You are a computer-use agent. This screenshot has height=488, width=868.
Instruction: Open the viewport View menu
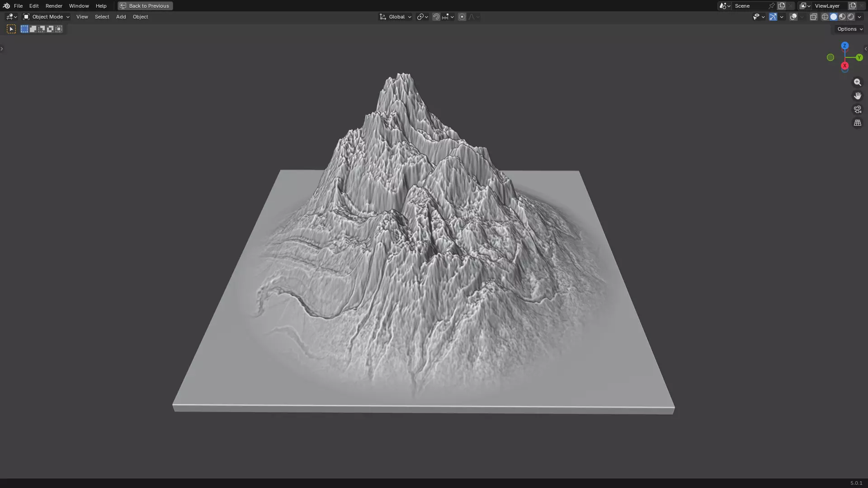(82, 17)
